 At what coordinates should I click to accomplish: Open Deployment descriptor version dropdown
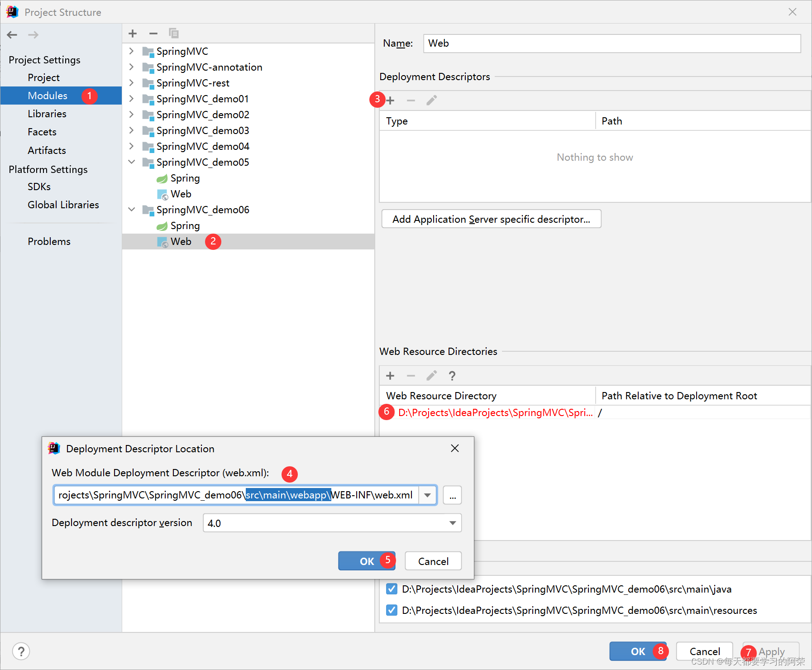(x=452, y=523)
